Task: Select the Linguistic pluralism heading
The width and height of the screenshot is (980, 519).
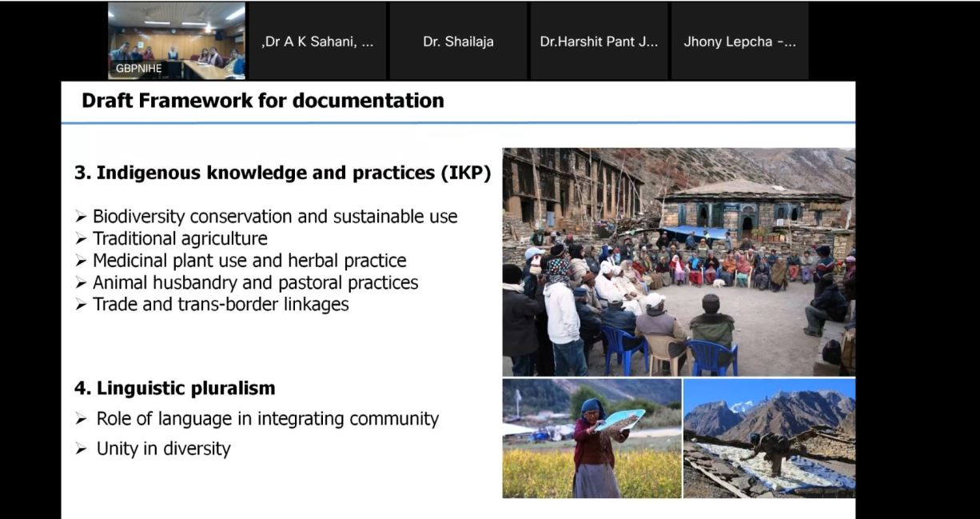Action: point(174,389)
